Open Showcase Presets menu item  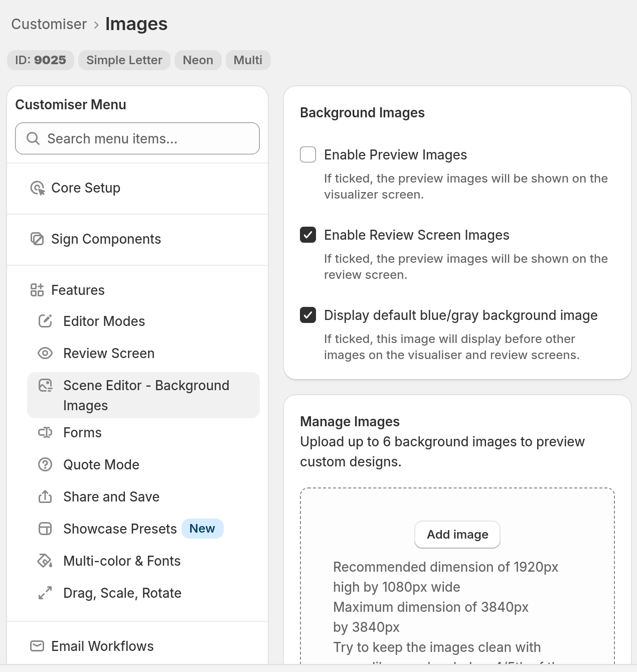[x=120, y=529]
